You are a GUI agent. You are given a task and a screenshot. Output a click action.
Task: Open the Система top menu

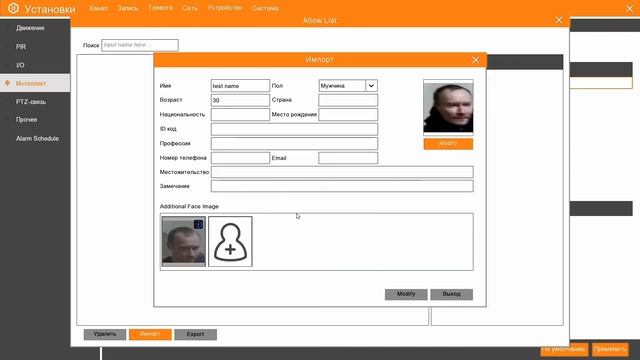265,8
